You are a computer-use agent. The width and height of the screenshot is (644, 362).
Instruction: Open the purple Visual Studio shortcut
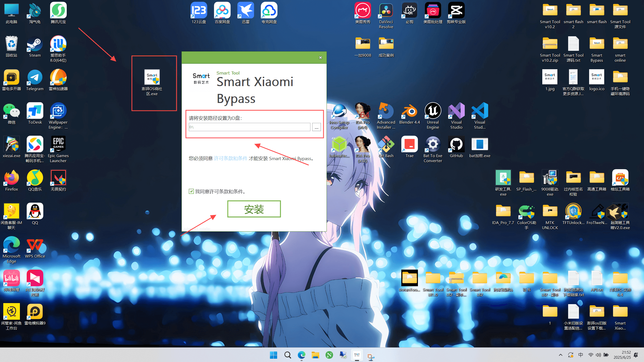point(456,116)
